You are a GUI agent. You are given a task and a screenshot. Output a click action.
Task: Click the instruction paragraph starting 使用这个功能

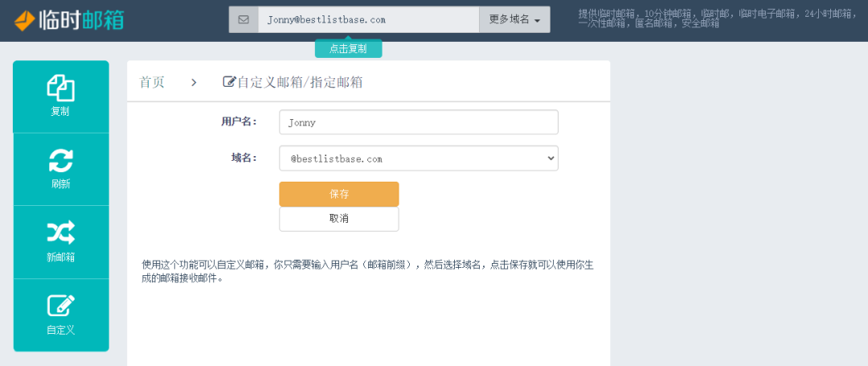[x=368, y=271]
